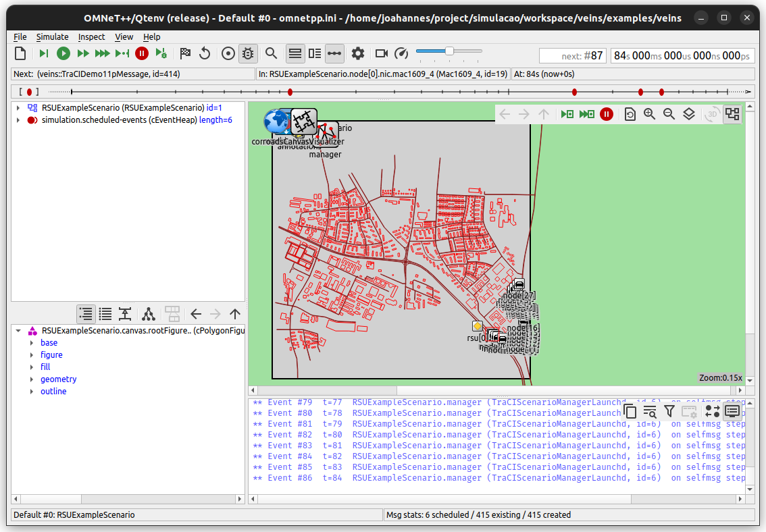Click the video recording camera icon

pos(382,54)
